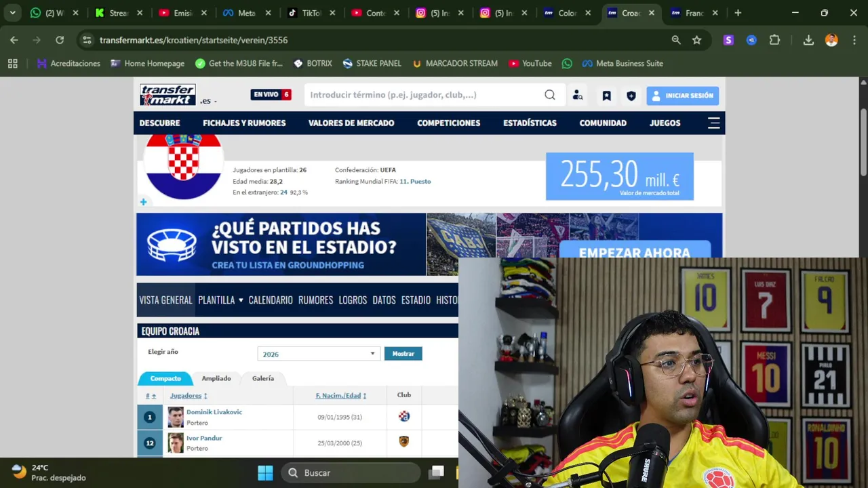The image size is (868, 488).
Task: Sort by F. Nacim./Edad column header
Action: [x=340, y=396]
